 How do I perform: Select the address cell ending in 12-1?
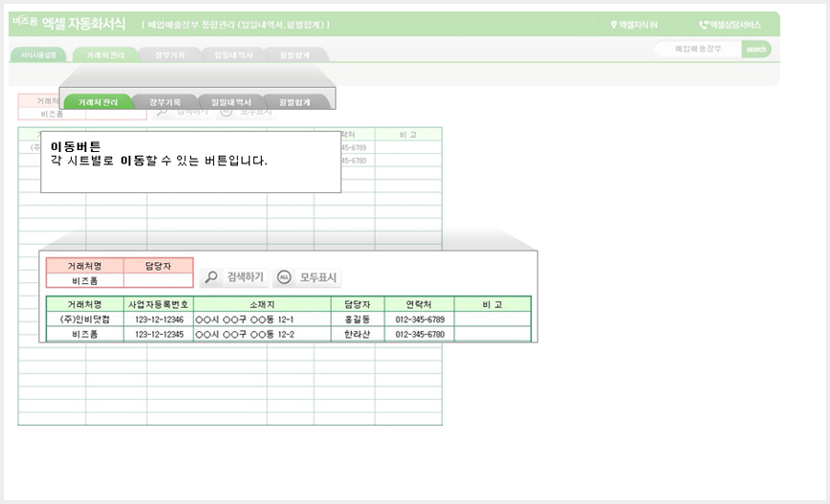point(262,319)
